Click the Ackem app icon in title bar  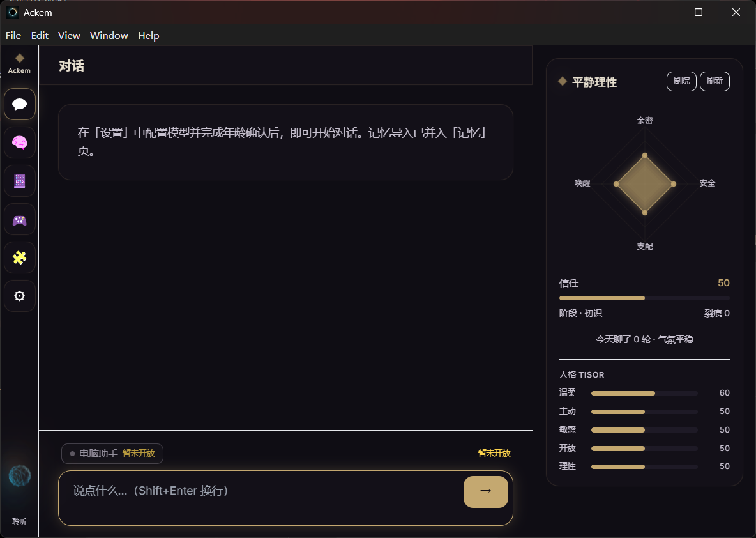pyautogui.click(x=13, y=12)
